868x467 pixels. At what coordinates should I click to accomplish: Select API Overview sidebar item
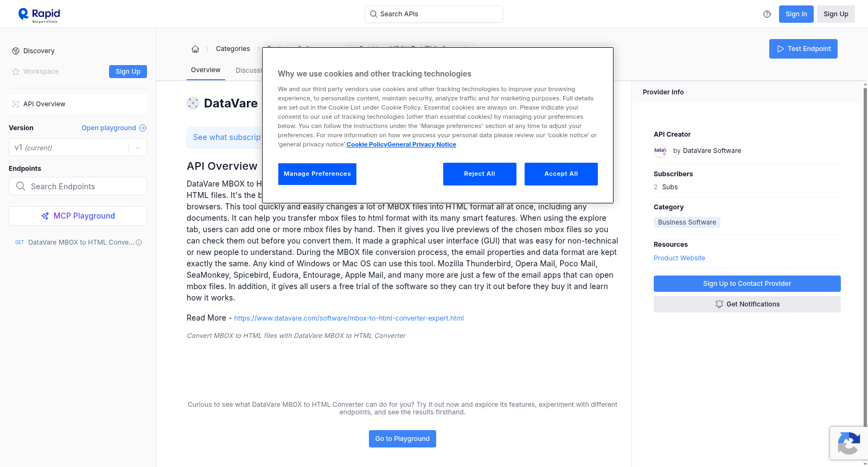click(x=78, y=104)
